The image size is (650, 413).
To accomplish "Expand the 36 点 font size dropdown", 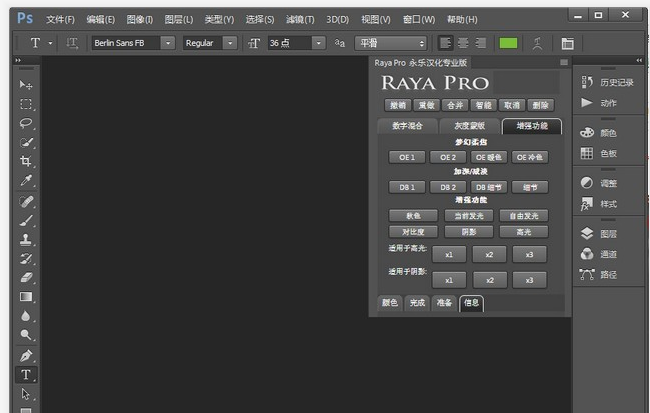I will click(318, 43).
